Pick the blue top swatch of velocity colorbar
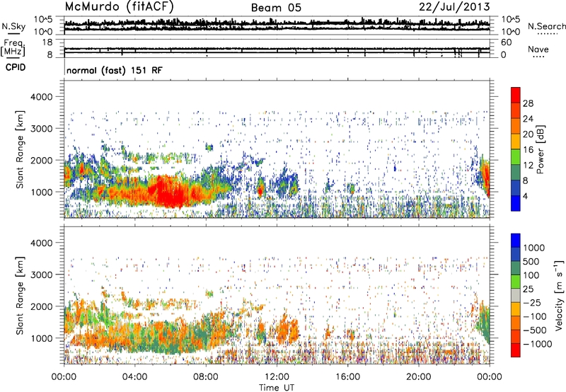 pos(516,241)
